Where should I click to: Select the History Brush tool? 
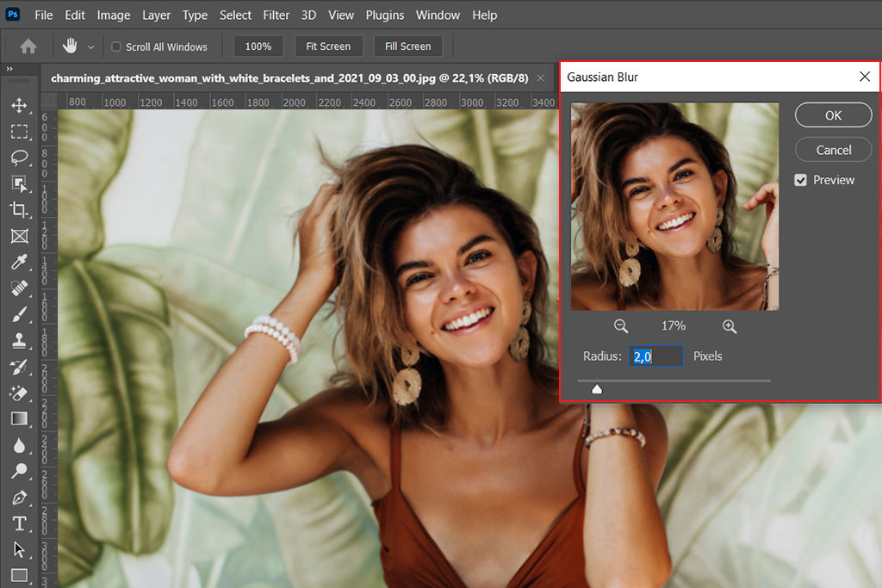[x=19, y=367]
